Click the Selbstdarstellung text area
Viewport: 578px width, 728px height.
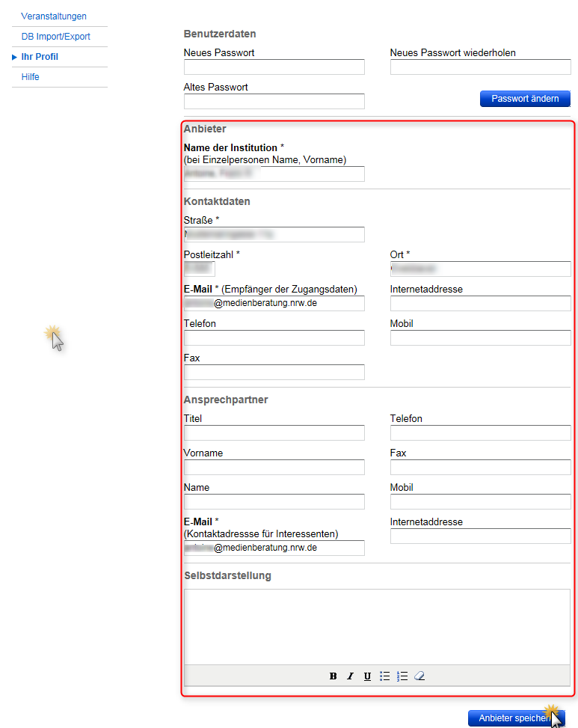tap(376, 626)
